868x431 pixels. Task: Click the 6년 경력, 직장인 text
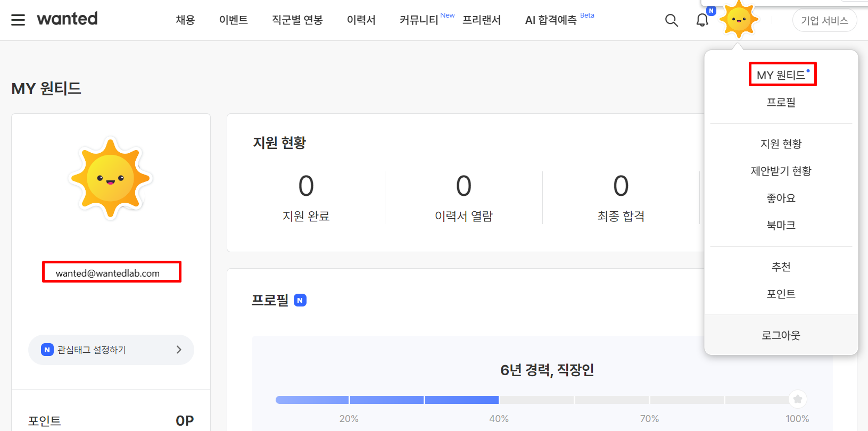click(x=547, y=370)
